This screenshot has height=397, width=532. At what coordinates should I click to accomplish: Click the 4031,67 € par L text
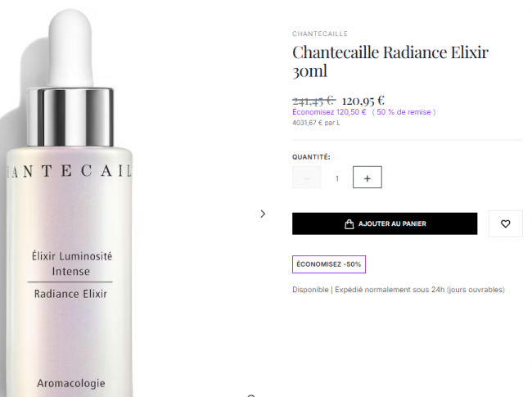(x=316, y=123)
